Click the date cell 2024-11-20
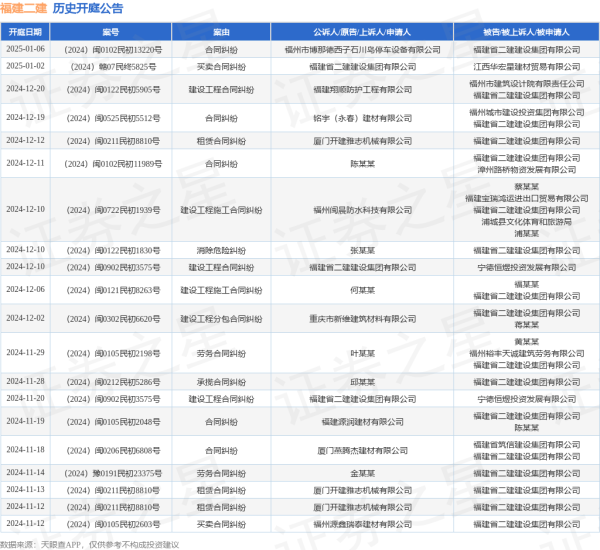The width and height of the screenshot is (600, 550). pos(25,398)
